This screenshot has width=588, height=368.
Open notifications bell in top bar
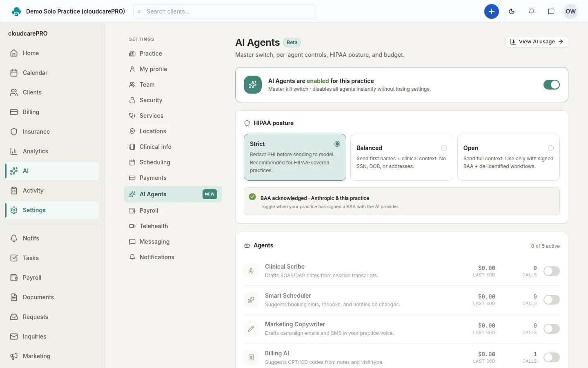click(x=532, y=11)
